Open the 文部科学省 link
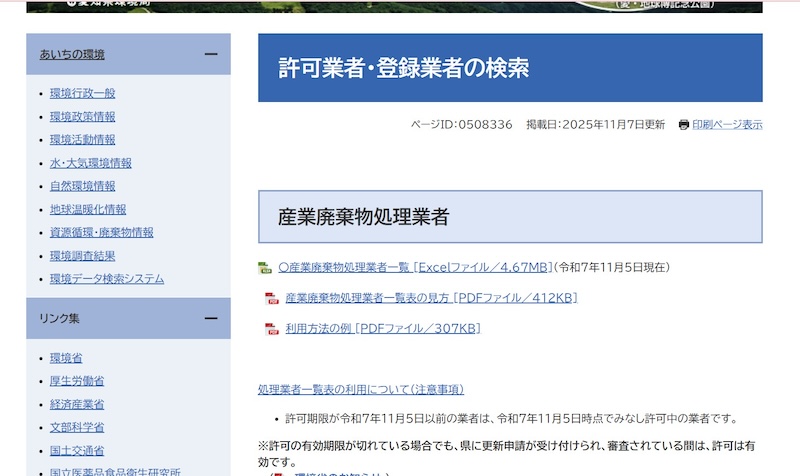 click(77, 428)
